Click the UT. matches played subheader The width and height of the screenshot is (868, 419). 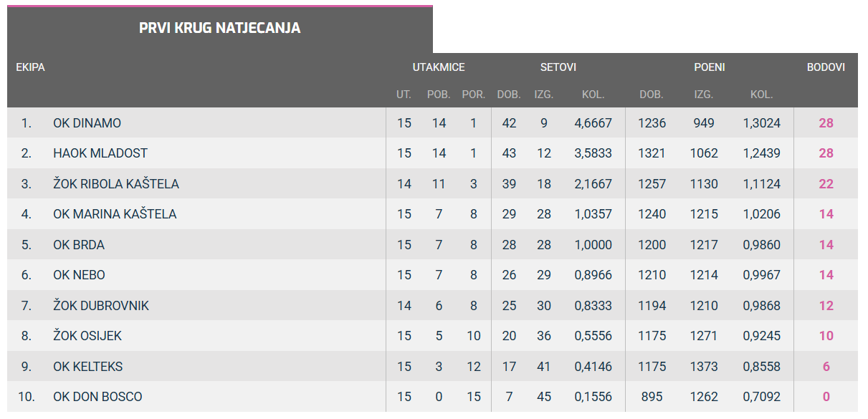click(404, 95)
